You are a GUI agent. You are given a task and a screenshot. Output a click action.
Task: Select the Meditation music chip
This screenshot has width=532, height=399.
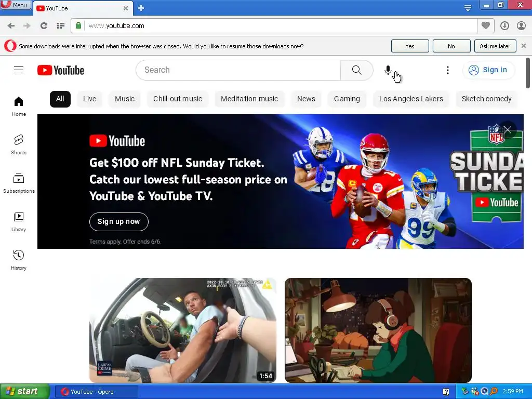coord(249,99)
